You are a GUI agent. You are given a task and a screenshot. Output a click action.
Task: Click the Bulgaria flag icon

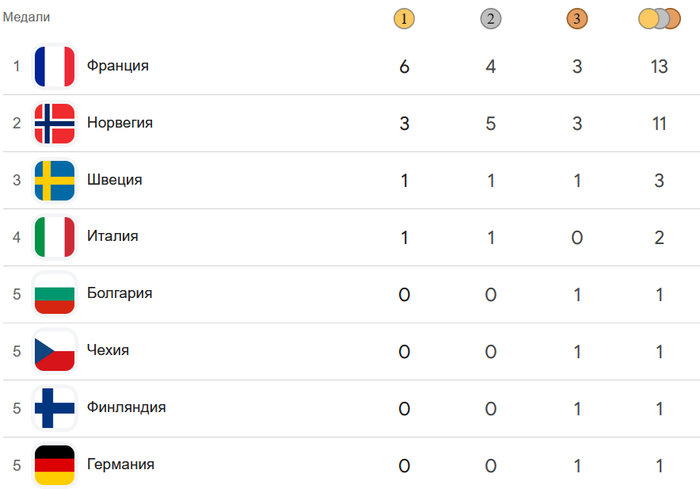tap(55, 294)
